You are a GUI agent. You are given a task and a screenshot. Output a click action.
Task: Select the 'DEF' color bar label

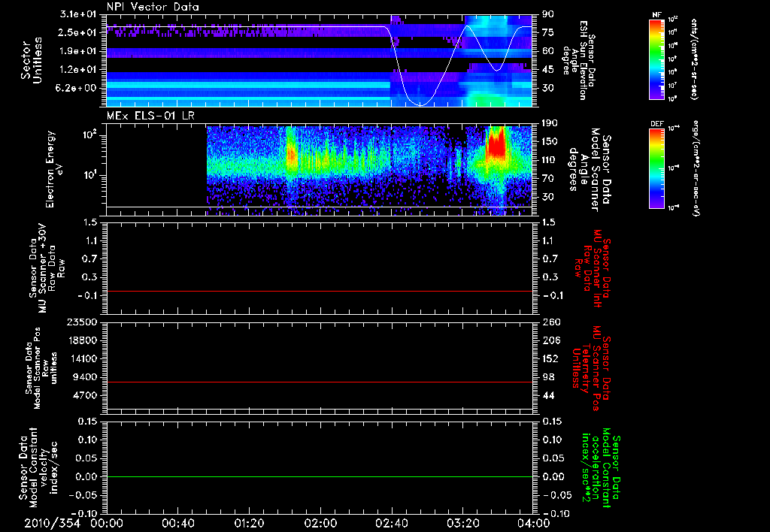coord(657,124)
